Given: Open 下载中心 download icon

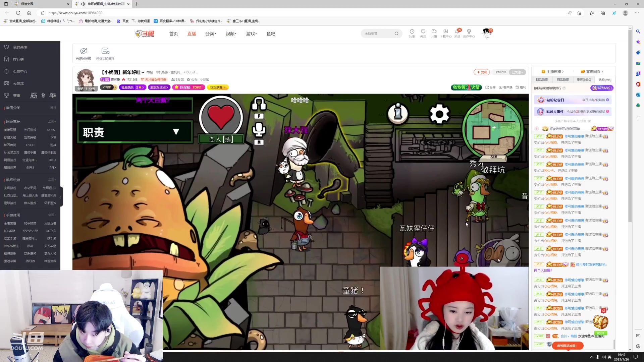Looking at the screenshot, I should coord(446,33).
